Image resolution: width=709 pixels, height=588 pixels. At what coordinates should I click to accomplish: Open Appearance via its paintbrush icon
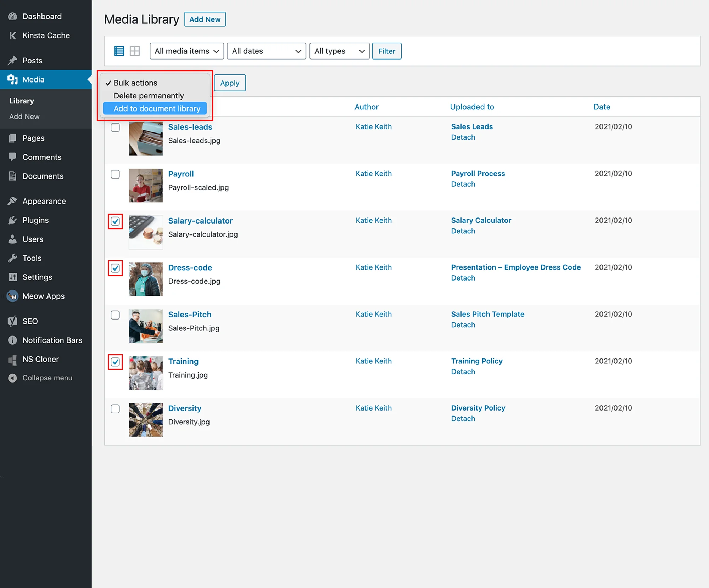13,201
